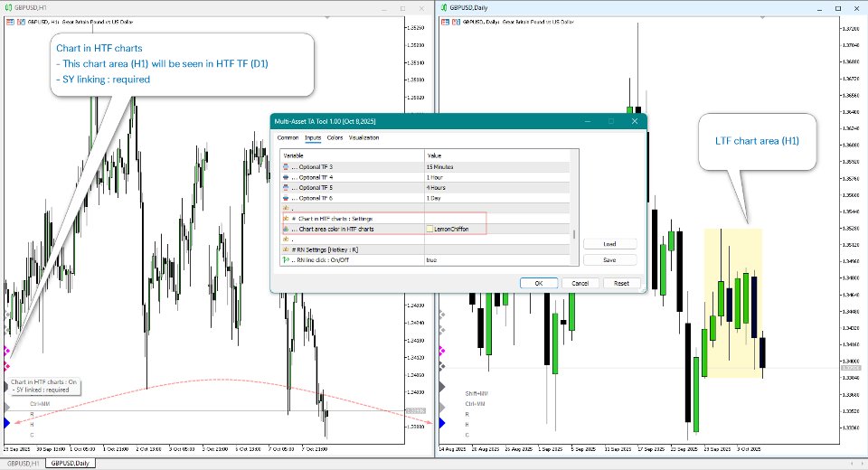The image size is (868, 470).
Task: Click the 'RN Settings [Hotkey : R]' row icon
Action: [286, 249]
